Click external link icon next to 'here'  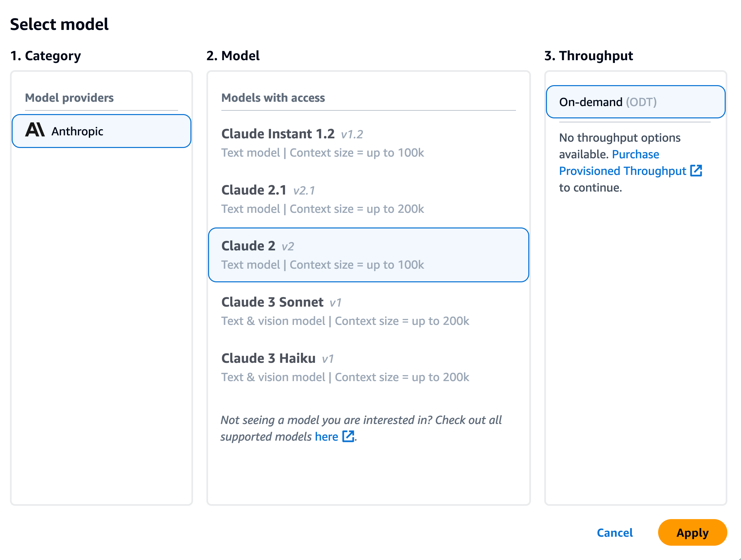[x=348, y=437]
